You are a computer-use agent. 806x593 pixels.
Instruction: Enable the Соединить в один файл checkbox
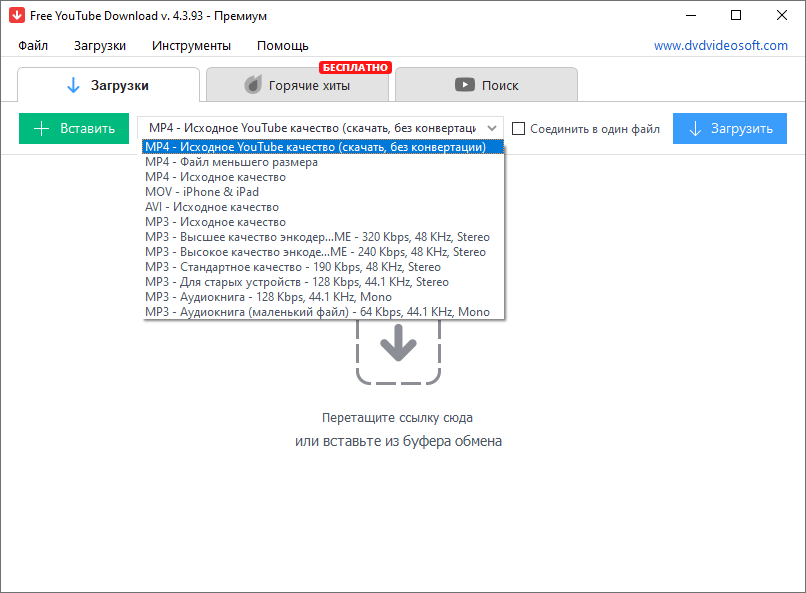click(x=519, y=129)
